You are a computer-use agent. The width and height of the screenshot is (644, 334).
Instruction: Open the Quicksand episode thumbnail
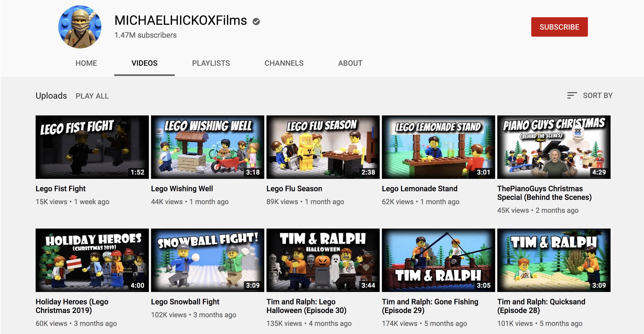click(x=554, y=260)
